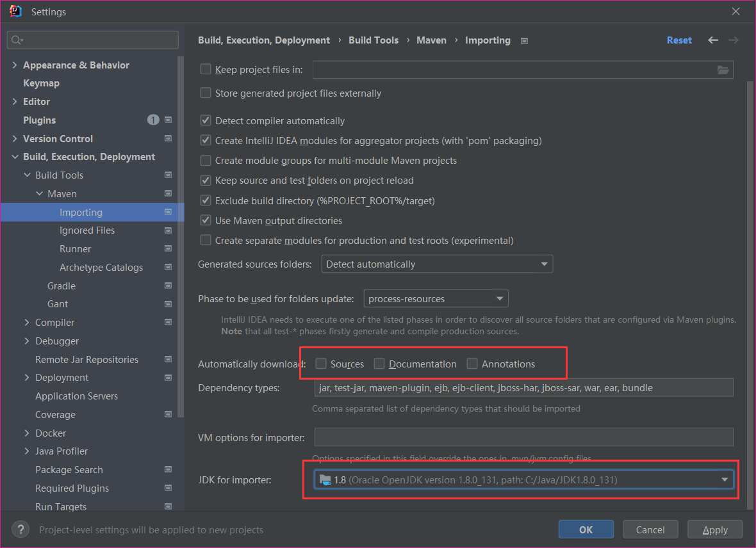Select Run Targets in settings tree
Image resolution: width=756 pixels, height=548 pixels.
click(x=61, y=506)
